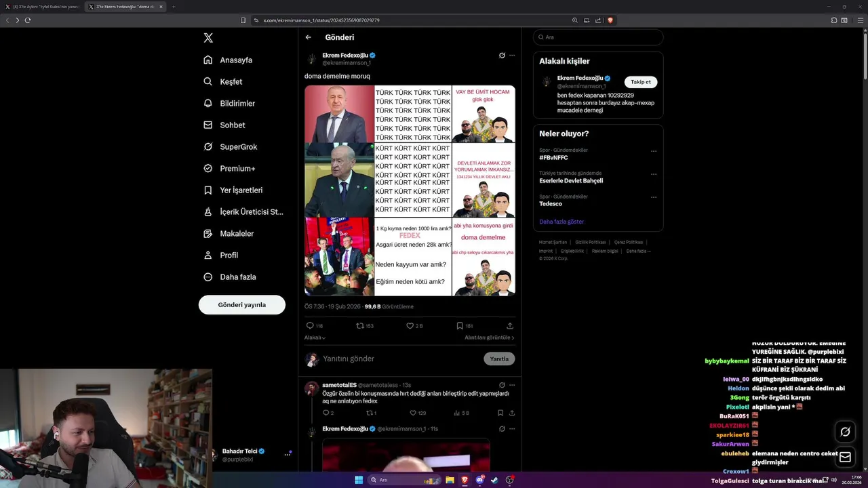Click Hizmet Şartları footer link
868x488 pixels.
553,242
